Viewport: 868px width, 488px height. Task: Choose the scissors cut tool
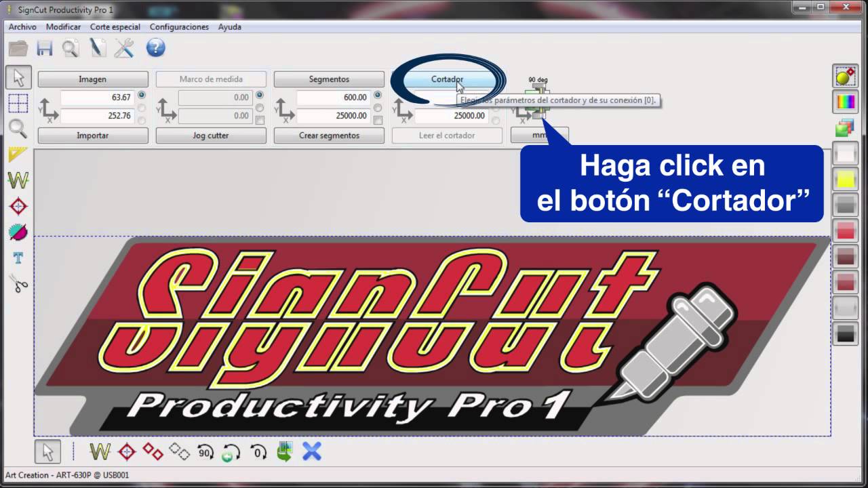19,283
